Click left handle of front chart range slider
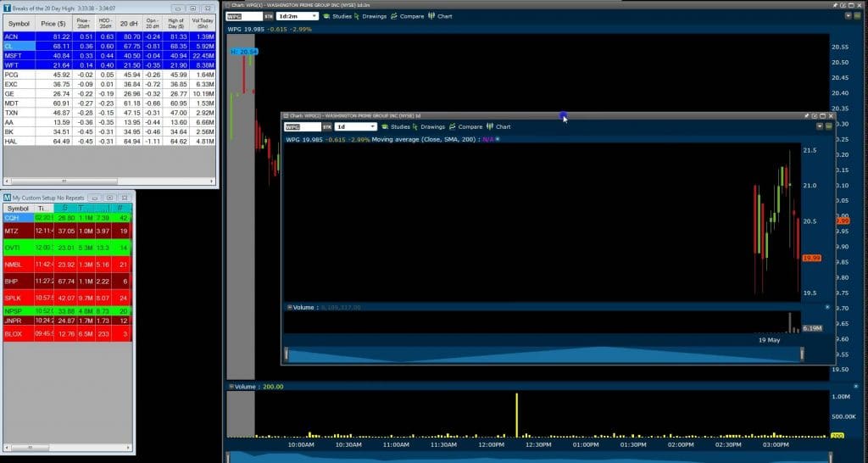The image size is (868, 463). pos(287,354)
